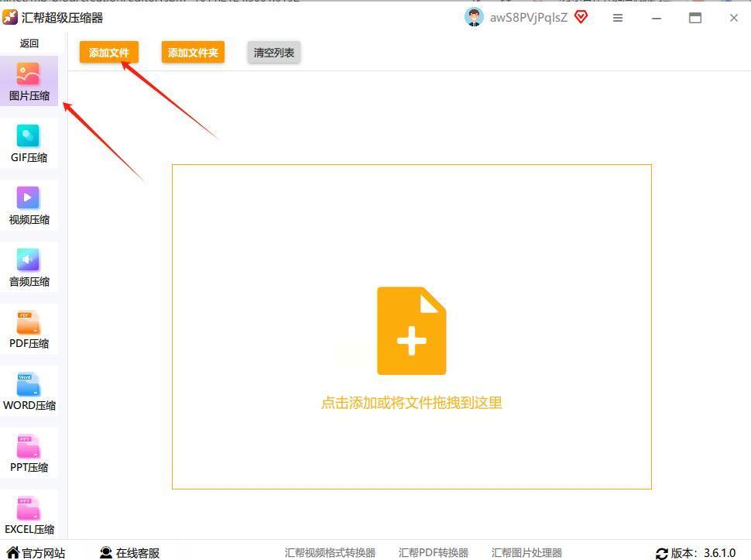
Task: Click the 添加文件 button
Action: [109, 52]
